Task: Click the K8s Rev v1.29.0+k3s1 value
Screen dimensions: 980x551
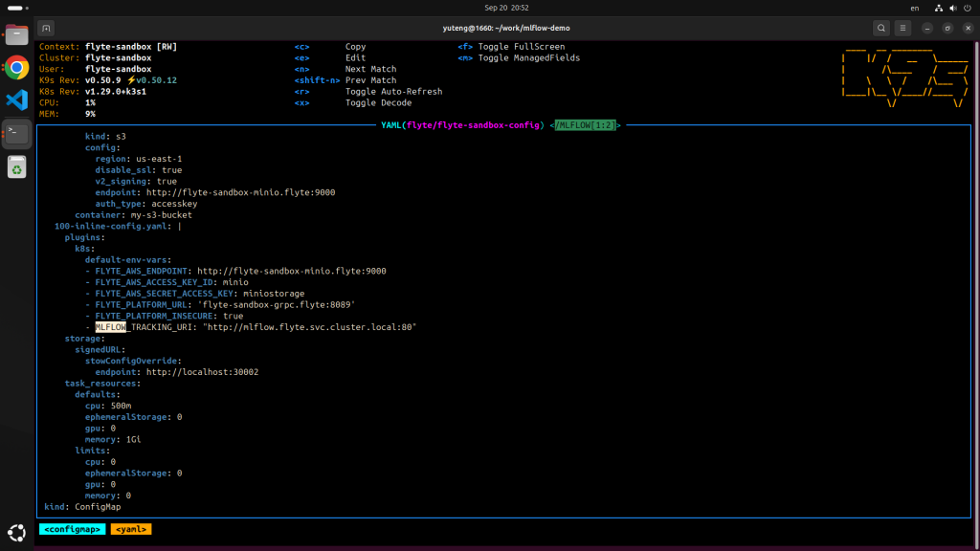Action: [116, 92]
